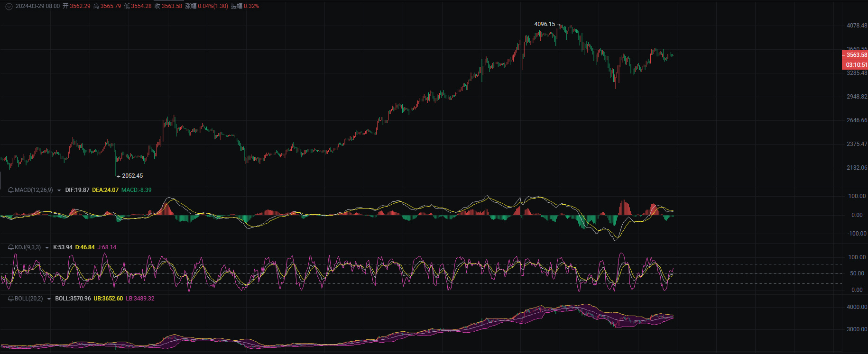Viewport: 868px width, 354px height.
Task: Click the UB:3652.60 upper band value
Action: coord(108,299)
